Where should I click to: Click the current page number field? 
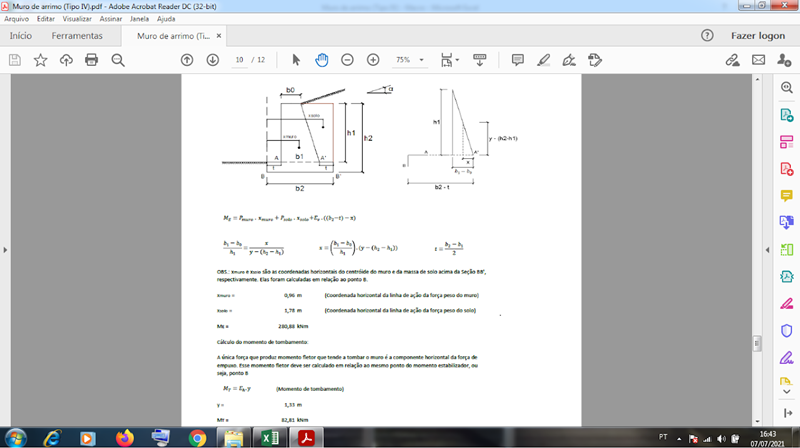click(x=239, y=60)
